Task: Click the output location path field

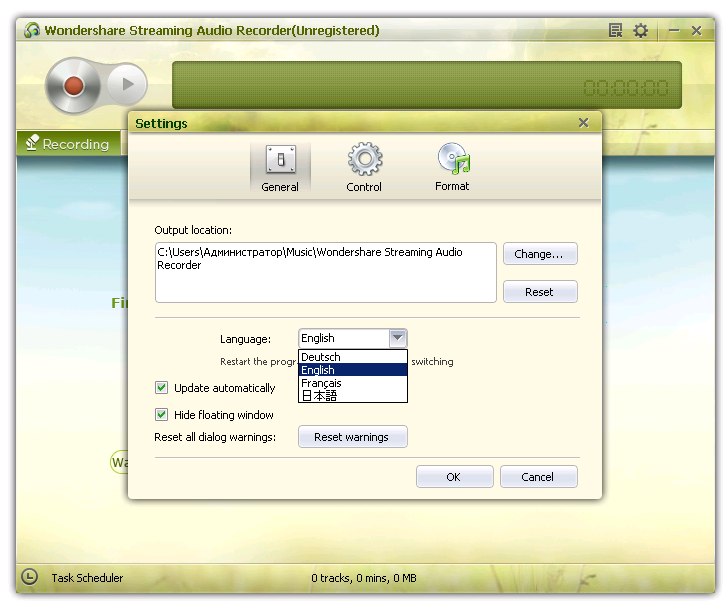Action: pos(325,273)
